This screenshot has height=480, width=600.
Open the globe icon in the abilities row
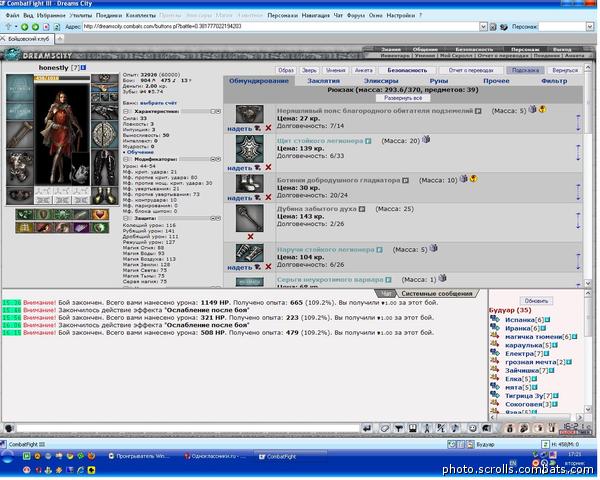(100, 228)
